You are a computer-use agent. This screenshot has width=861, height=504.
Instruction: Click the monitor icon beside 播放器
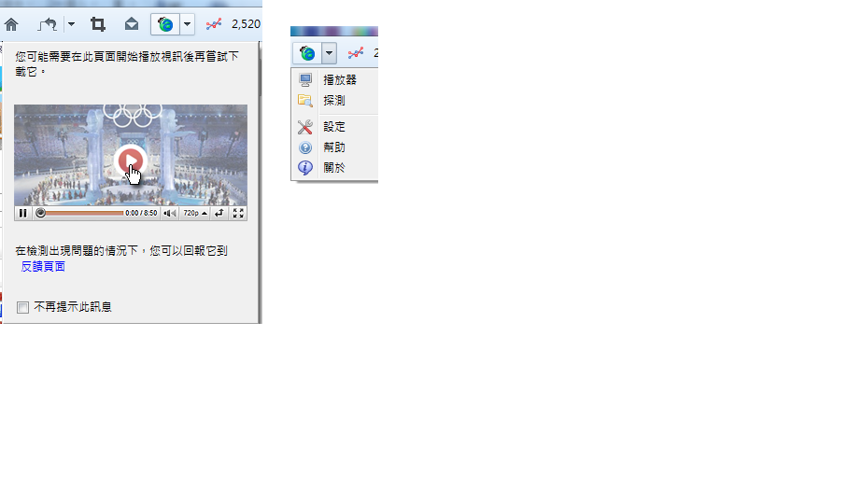coord(305,80)
